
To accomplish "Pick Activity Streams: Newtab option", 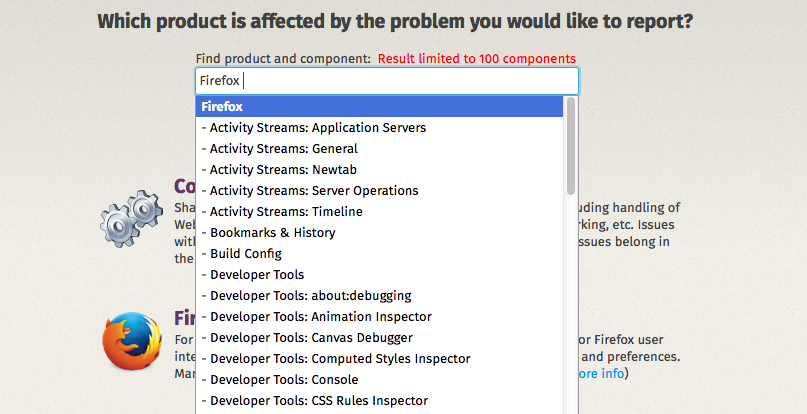I will (379, 170).
